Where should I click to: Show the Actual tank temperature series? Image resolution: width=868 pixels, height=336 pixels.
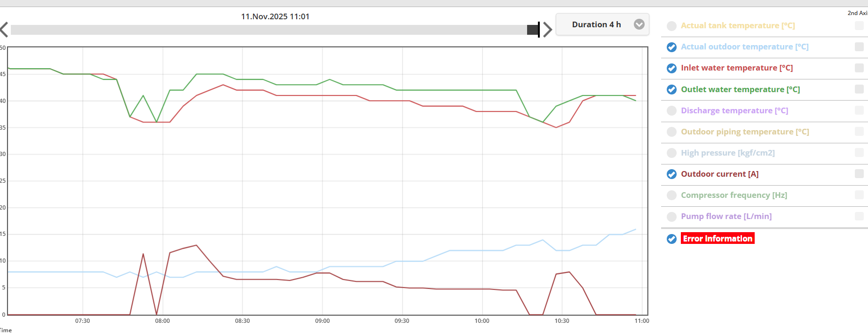pyautogui.click(x=671, y=26)
